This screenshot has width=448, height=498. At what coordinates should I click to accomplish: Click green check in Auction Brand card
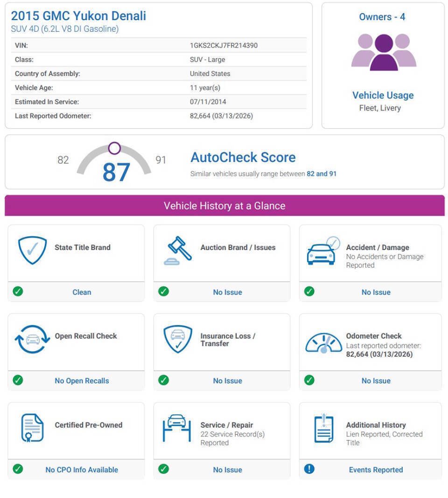pos(163,291)
